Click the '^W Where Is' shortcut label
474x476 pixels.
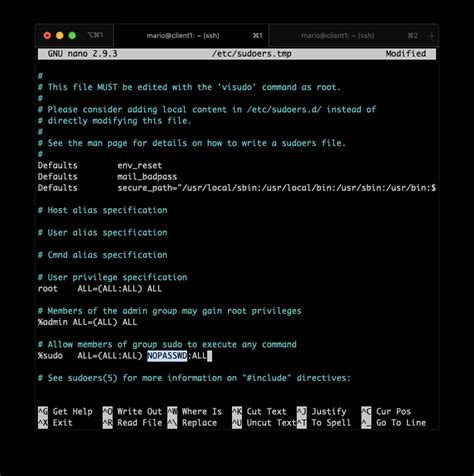pos(195,411)
